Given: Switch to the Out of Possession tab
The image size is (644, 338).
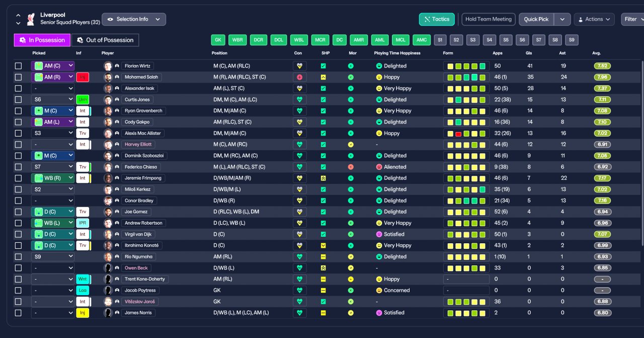Looking at the screenshot, I should click(105, 40).
